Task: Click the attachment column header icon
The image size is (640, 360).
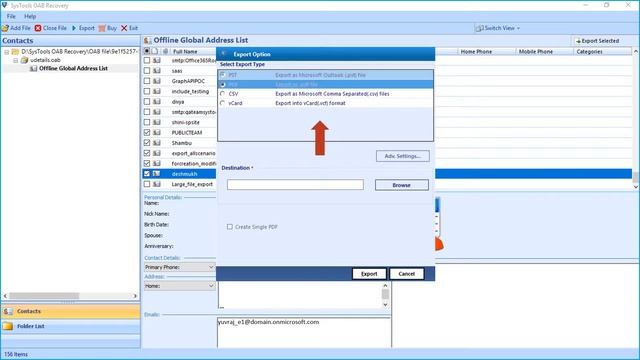Action: 165,51
